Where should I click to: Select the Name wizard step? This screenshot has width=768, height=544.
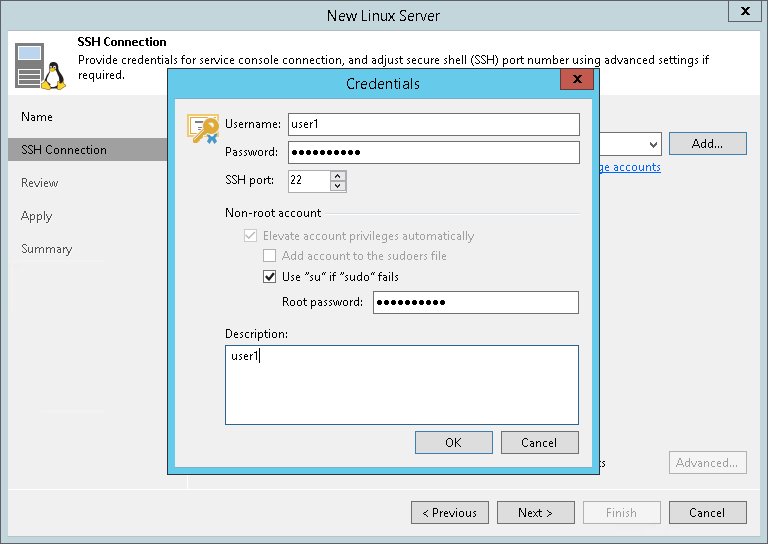pos(37,117)
